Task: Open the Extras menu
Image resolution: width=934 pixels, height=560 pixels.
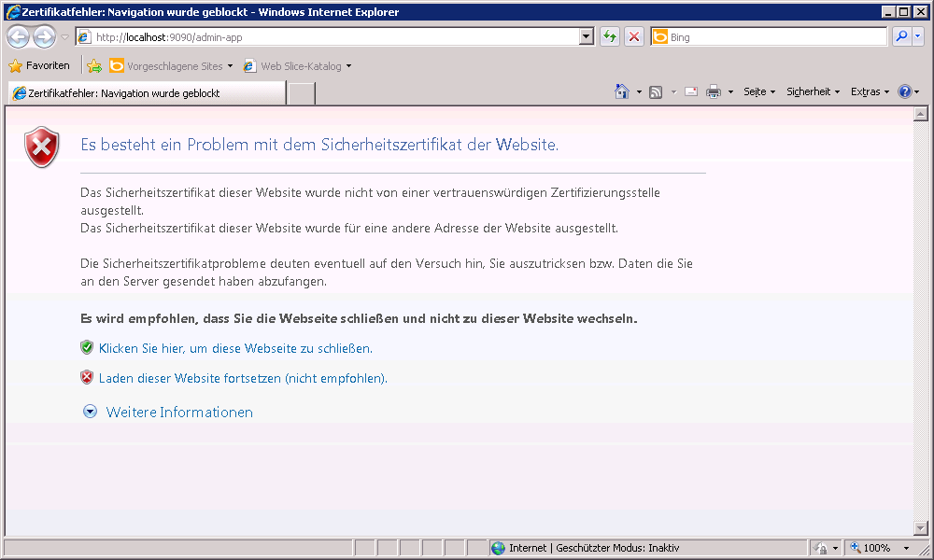Action: pyautogui.click(x=870, y=91)
